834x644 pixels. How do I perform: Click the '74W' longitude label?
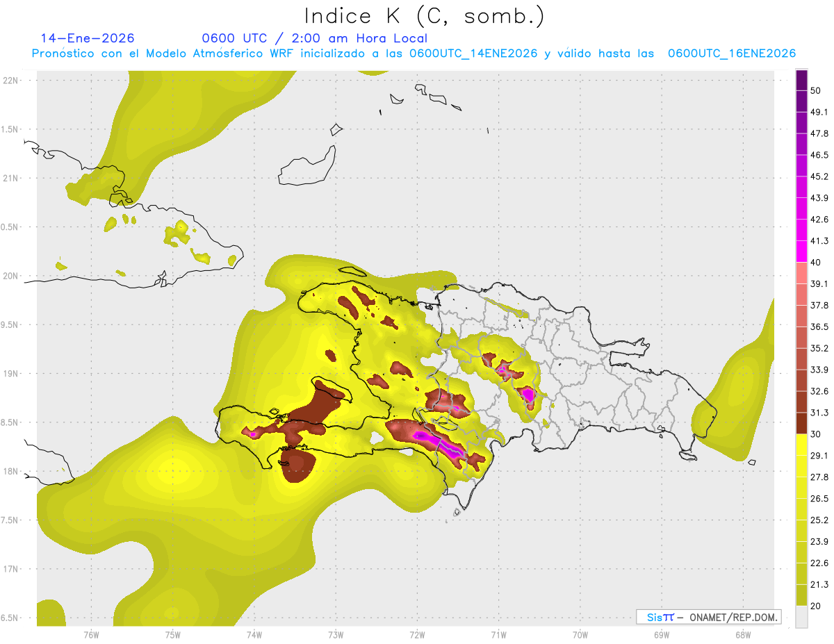(x=254, y=634)
